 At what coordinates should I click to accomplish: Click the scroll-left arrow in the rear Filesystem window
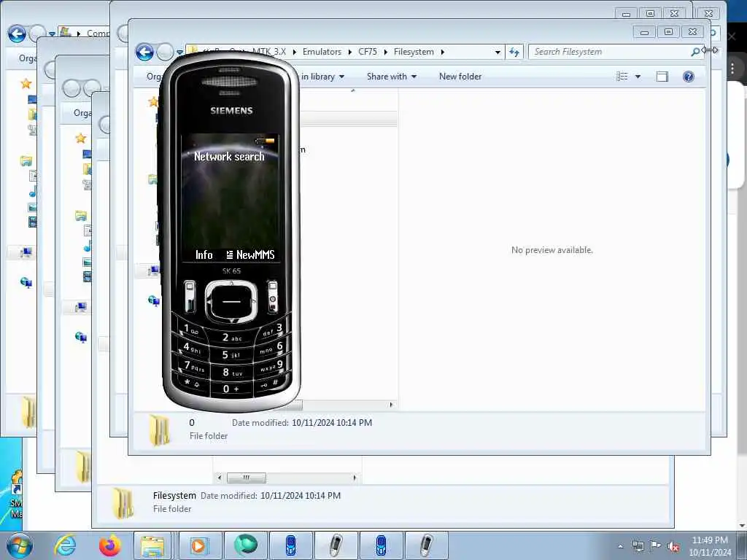coord(219,477)
